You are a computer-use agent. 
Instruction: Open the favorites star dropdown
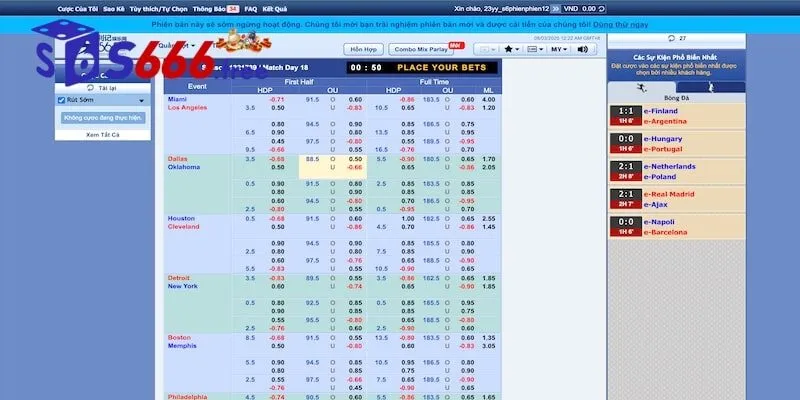511,49
